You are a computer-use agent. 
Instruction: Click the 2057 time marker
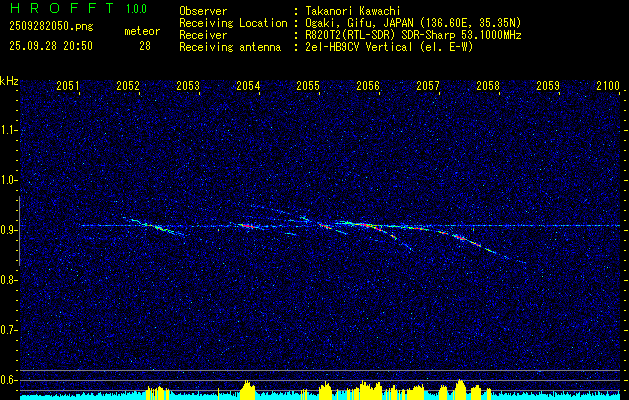pos(428,86)
